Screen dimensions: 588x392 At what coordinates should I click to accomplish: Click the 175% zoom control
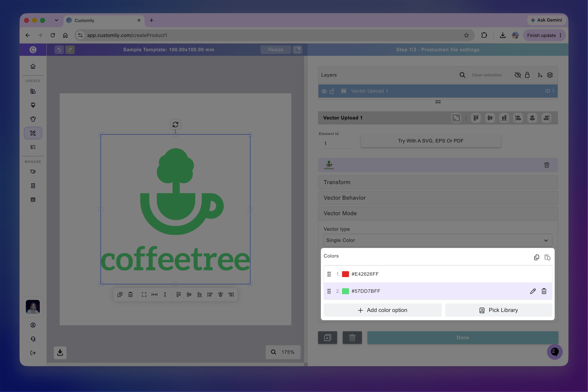[x=283, y=352]
